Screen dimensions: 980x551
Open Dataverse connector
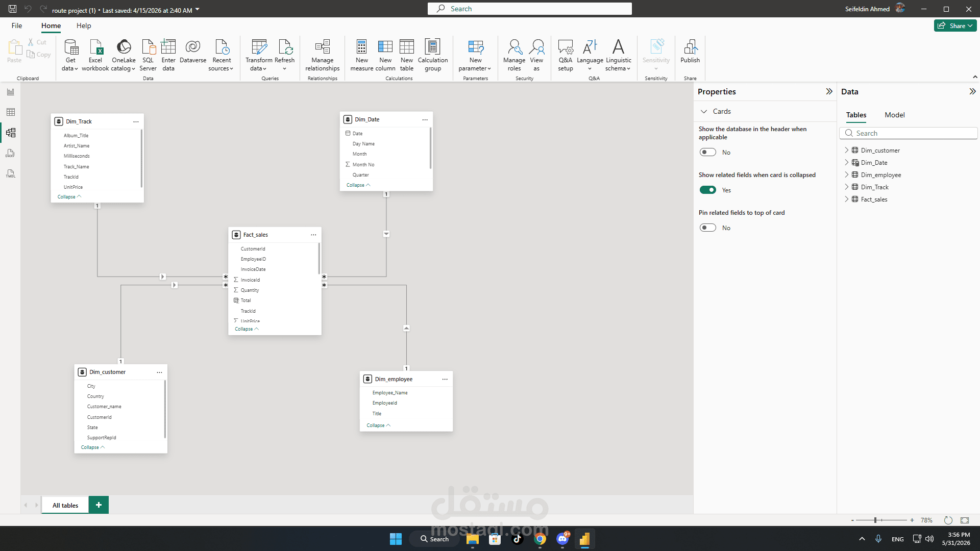(x=193, y=52)
